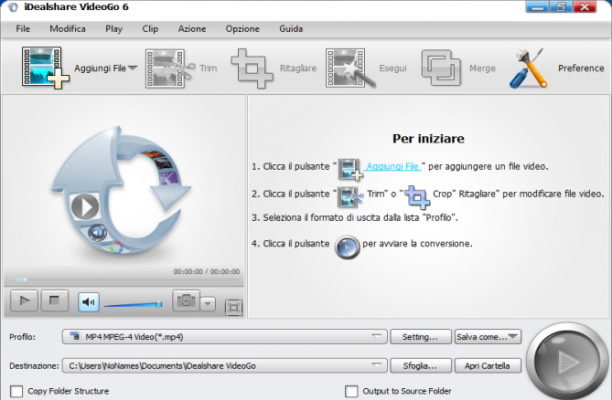The height and width of the screenshot is (400, 612).
Task: Open the Destinazione path dropdown
Action: [x=224, y=366]
